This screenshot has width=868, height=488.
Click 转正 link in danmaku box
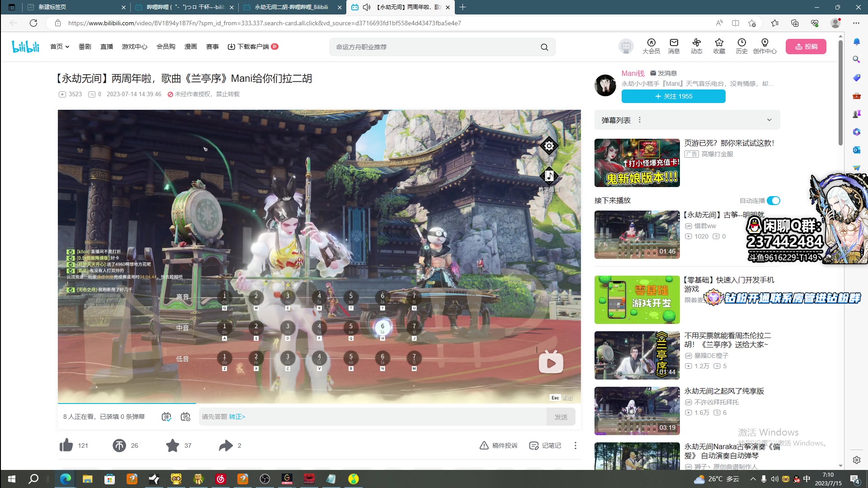[237, 417]
